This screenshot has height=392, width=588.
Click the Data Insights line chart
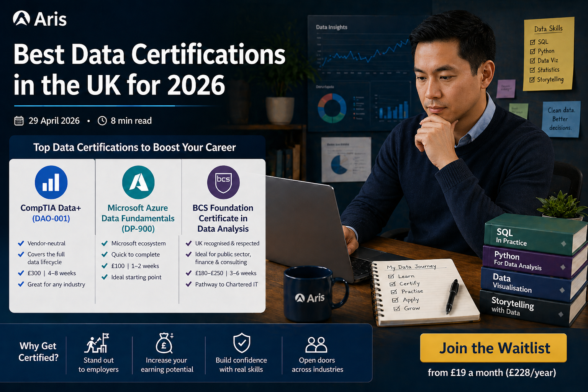click(364, 54)
